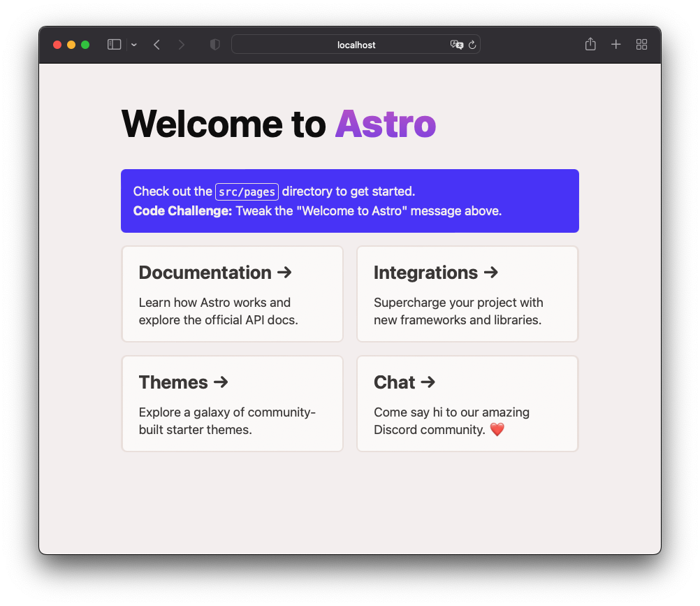Image resolution: width=700 pixels, height=606 pixels.
Task: Click the arrow next to Integrations
Action: 491,272
